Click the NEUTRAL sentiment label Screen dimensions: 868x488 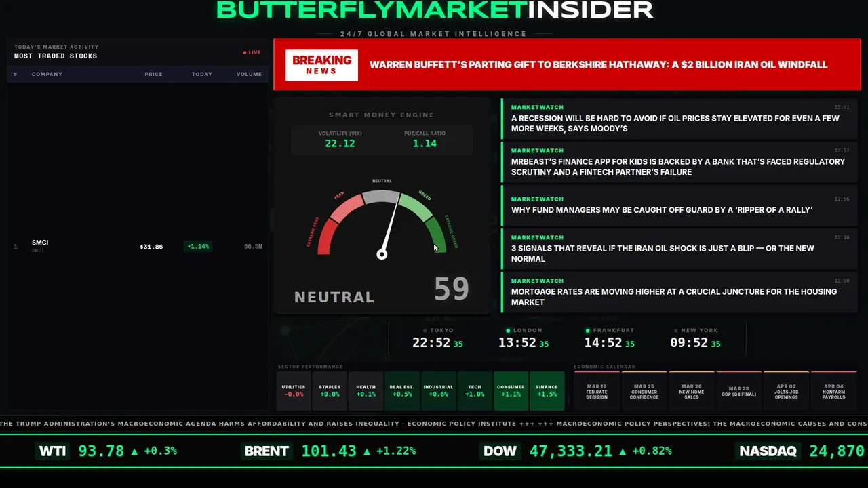coord(334,297)
